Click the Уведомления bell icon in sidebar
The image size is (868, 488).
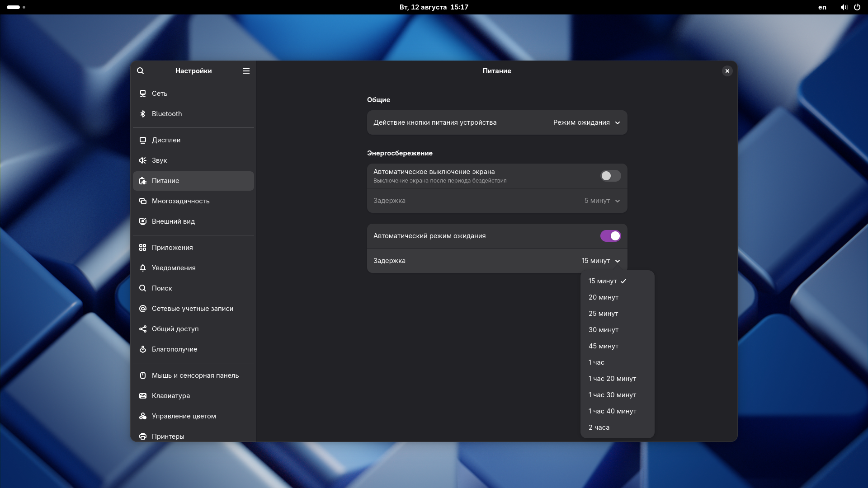point(143,268)
